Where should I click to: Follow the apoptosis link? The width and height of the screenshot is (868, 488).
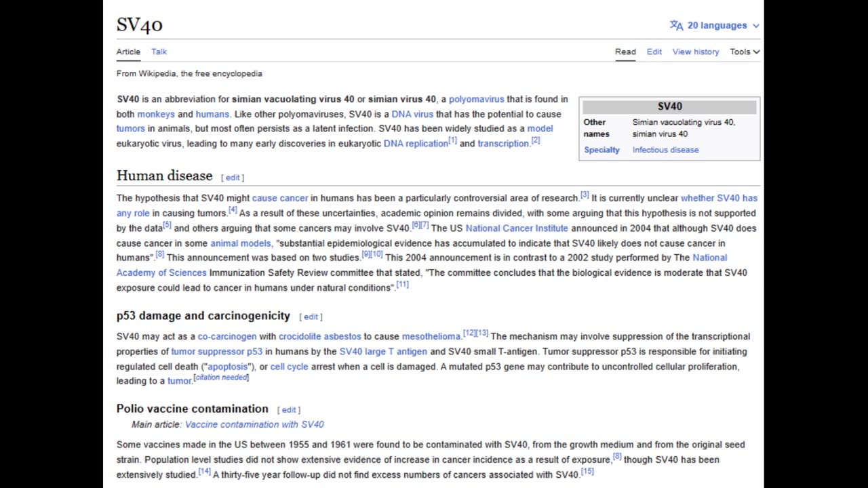tap(228, 366)
